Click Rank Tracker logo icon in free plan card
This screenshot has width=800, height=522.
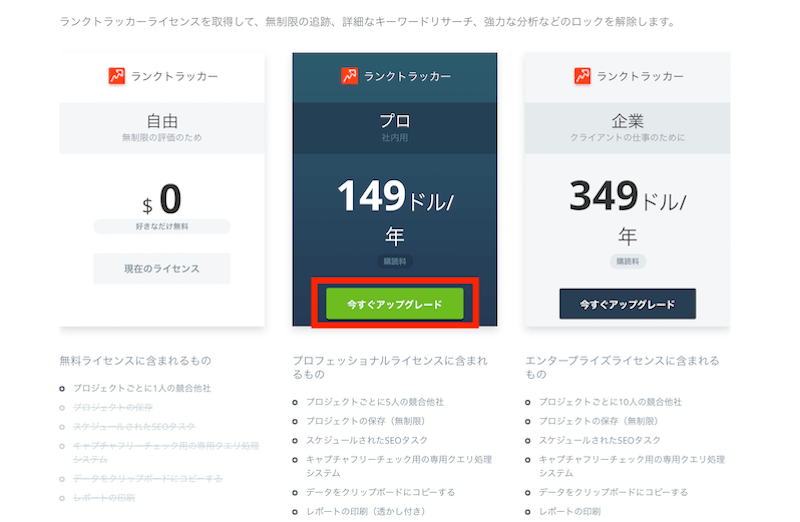116,76
